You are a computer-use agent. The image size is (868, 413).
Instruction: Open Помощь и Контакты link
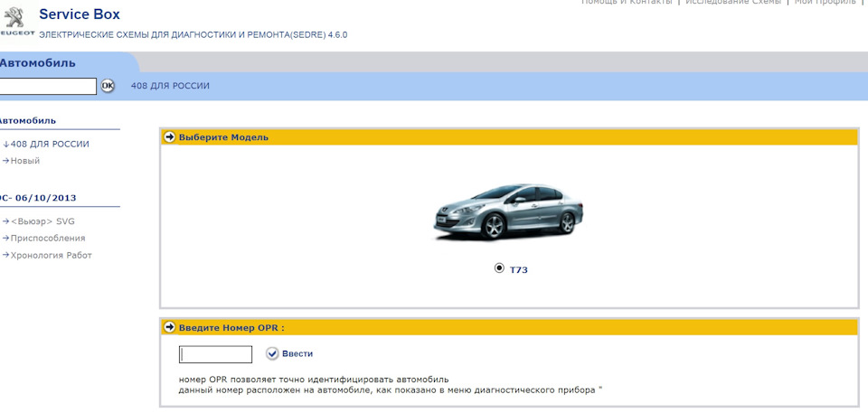(626, 2)
